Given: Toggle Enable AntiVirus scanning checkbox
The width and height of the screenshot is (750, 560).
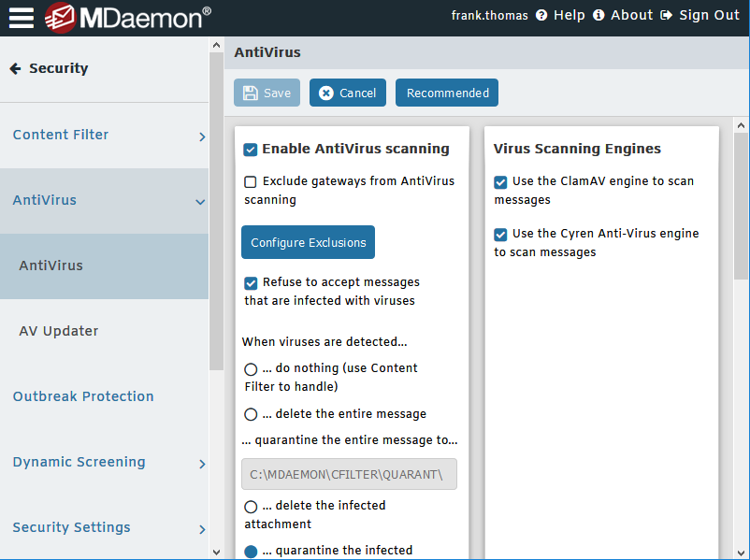Looking at the screenshot, I should pyautogui.click(x=251, y=149).
